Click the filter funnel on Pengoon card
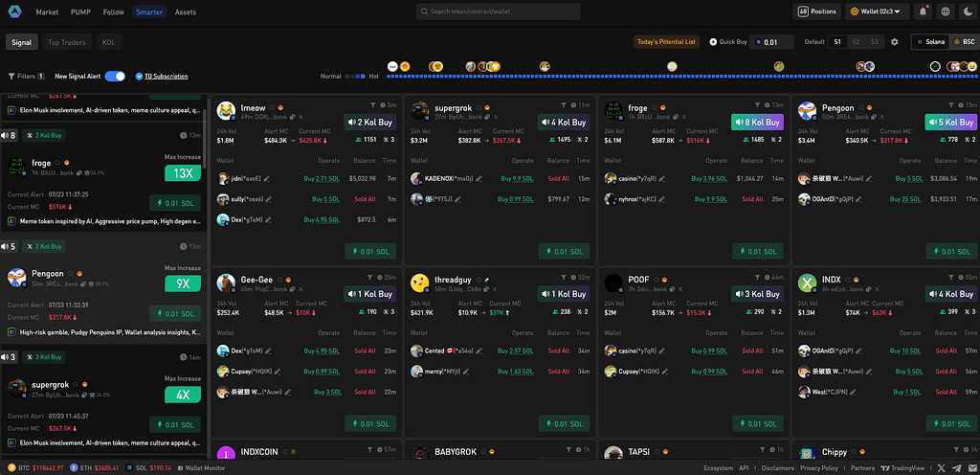 click(950, 105)
